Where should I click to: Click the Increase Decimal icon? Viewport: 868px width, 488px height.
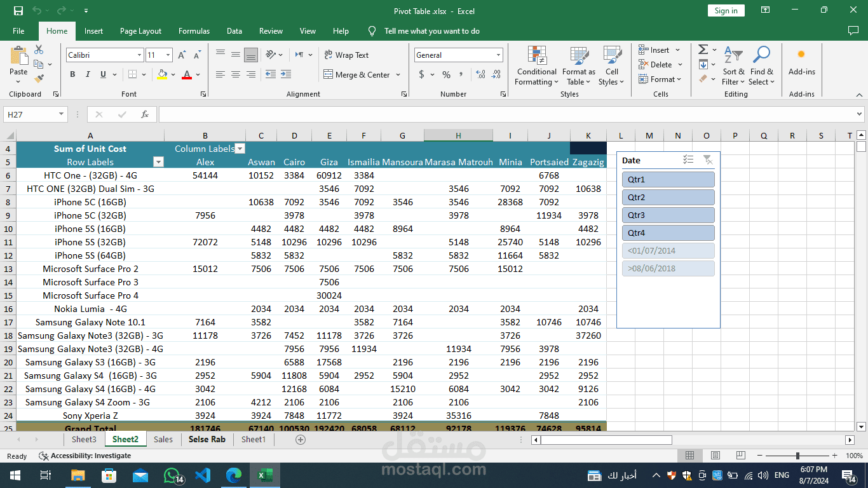480,74
